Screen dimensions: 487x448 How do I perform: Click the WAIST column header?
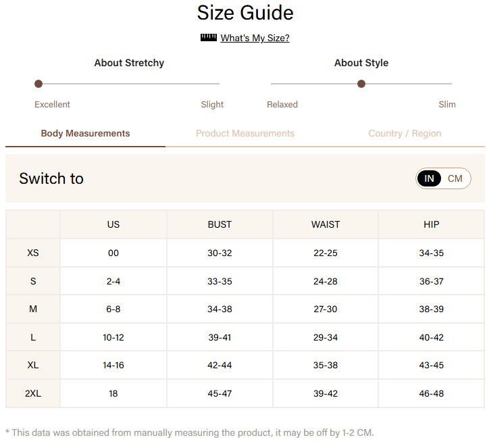[326, 224]
